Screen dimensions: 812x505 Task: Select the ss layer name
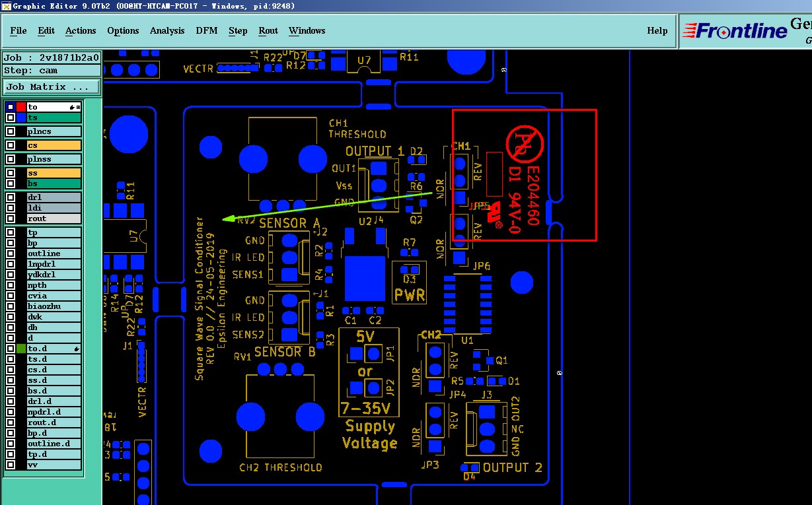(54, 173)
